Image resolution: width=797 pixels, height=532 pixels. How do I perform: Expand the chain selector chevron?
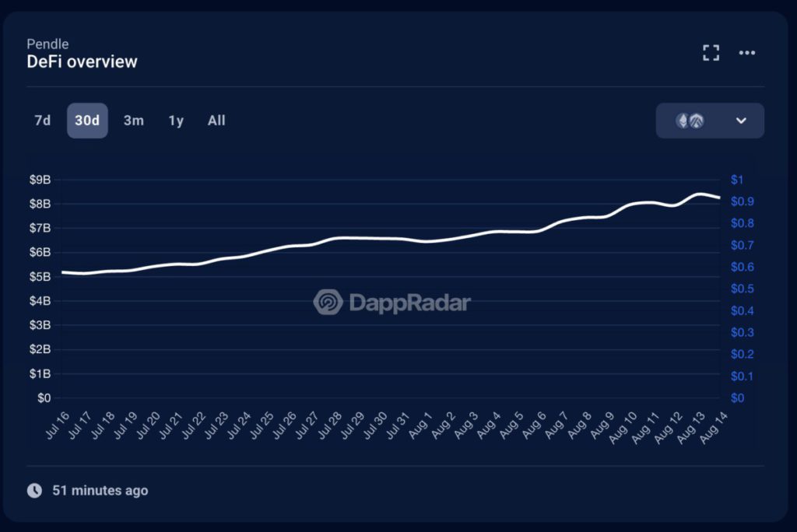coord(741,121)
